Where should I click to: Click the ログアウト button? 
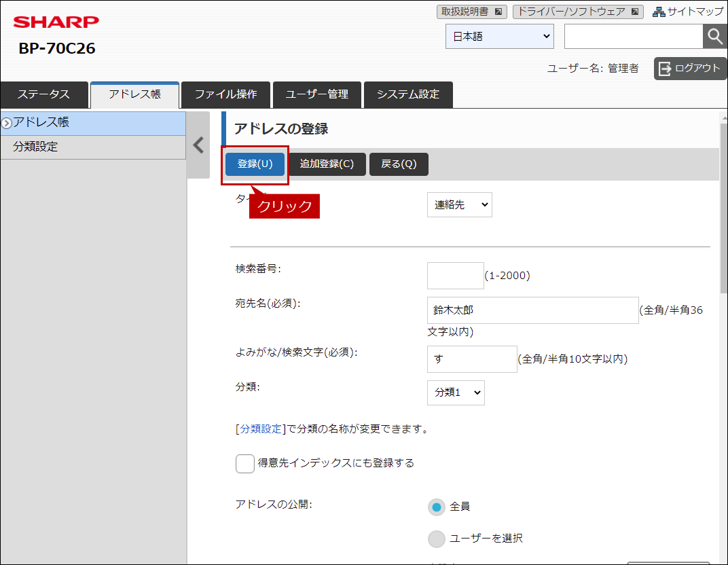(690, 68)
